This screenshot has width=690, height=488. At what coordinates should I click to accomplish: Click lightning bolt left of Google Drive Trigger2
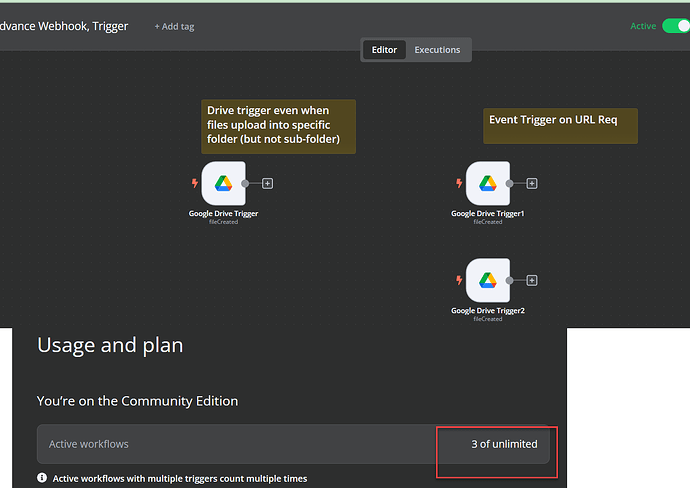(x=459, y=281)
